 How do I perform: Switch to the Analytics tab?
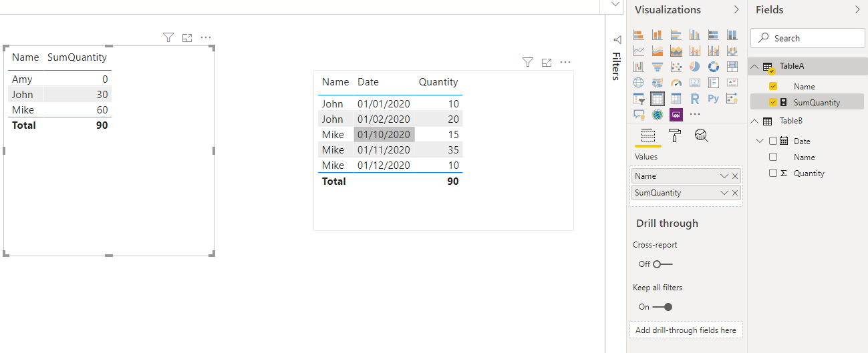701,135
